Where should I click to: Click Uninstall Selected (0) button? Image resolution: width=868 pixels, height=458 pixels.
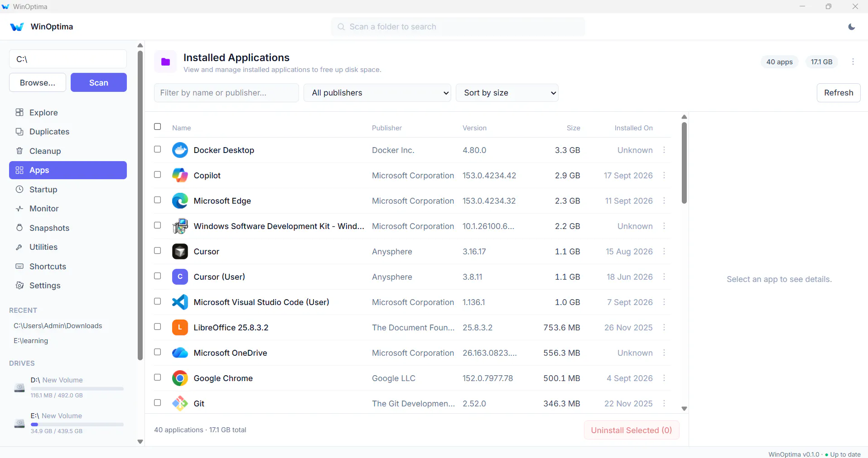632,430
